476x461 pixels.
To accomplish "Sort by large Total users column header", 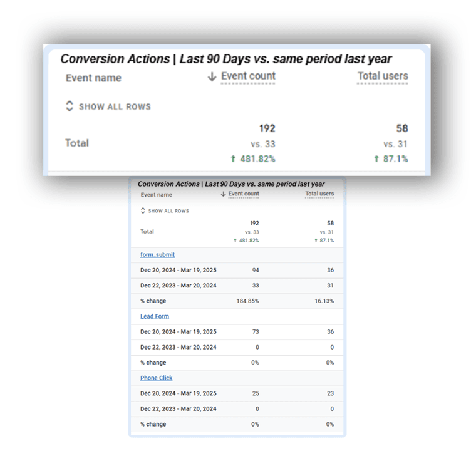I will tap(383, 76).
